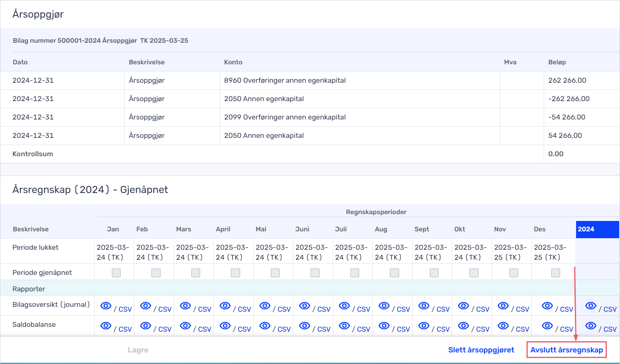Select account 8960 Overføringer annen egenkapital
Image resolution: width=620 pixels, height=364 pixels.
coord(285,80)
